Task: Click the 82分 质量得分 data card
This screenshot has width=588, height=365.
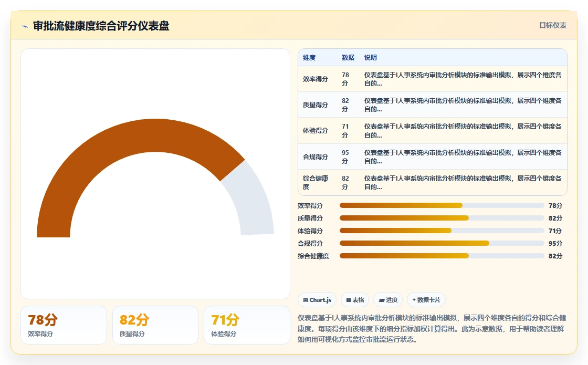Action: 155,325
